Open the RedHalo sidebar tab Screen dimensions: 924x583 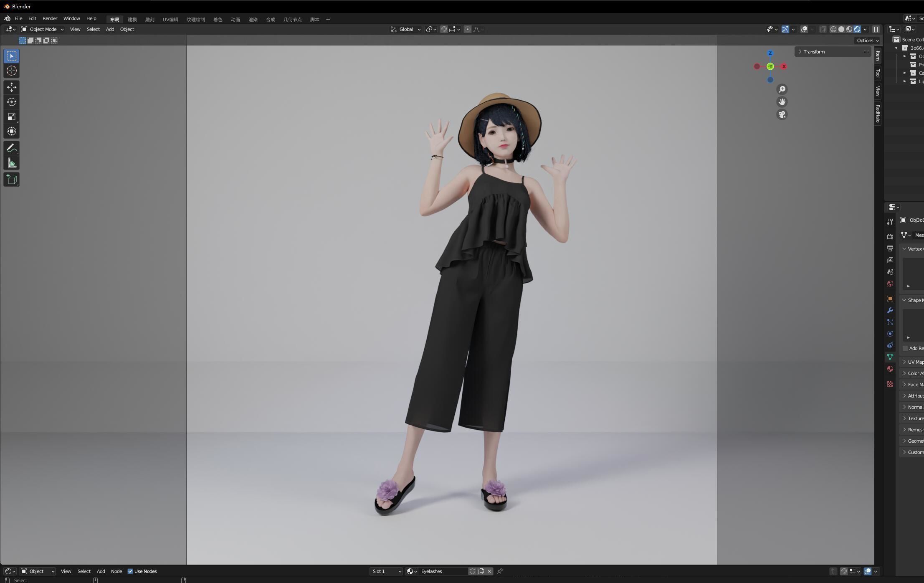point(878,113)
